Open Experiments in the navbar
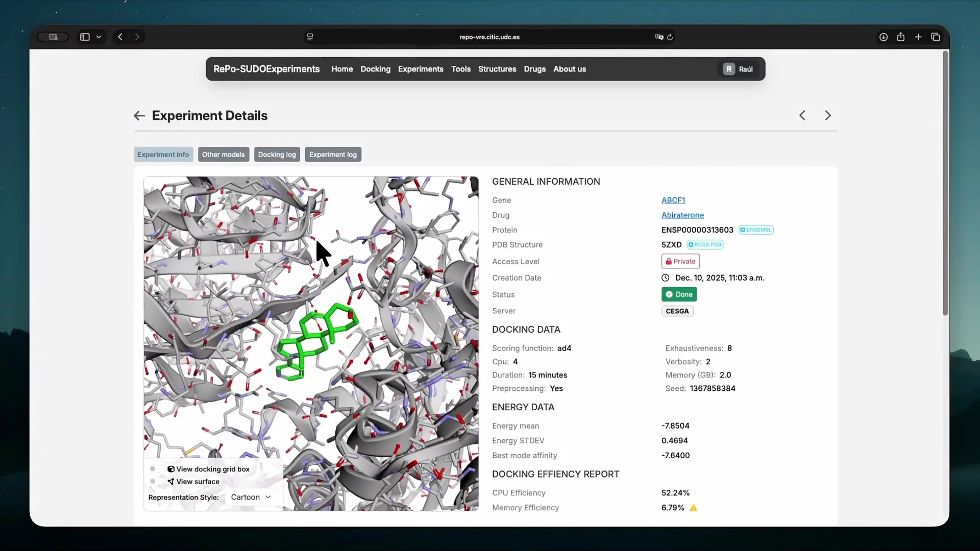 [421, 69]
